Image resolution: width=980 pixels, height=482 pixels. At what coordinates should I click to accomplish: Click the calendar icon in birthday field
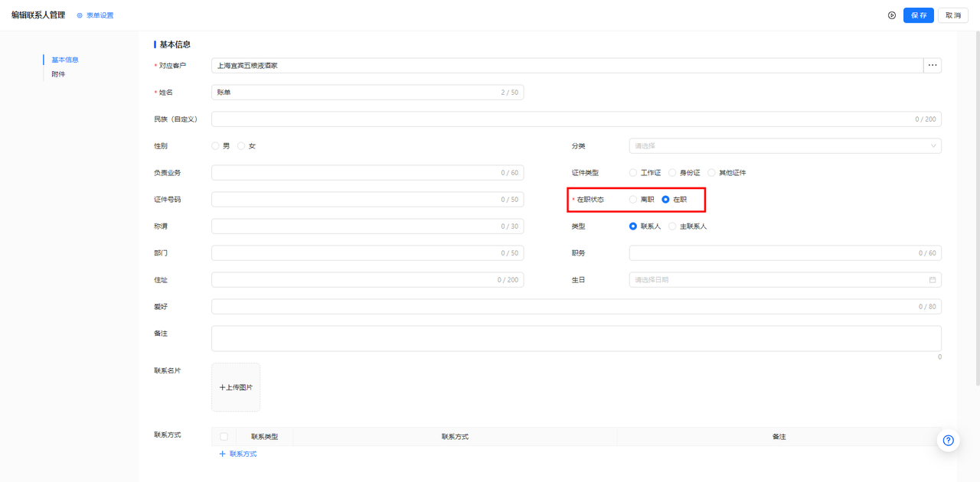933,280
